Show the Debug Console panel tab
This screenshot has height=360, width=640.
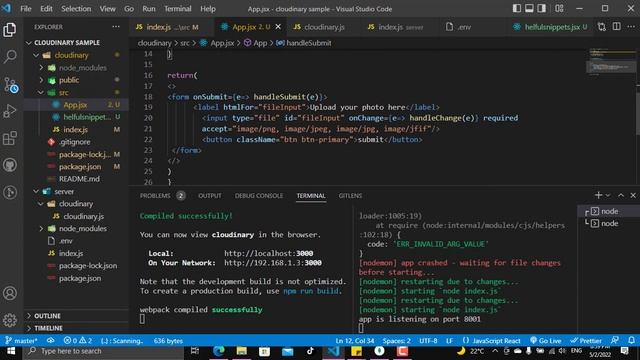(259, 196)
